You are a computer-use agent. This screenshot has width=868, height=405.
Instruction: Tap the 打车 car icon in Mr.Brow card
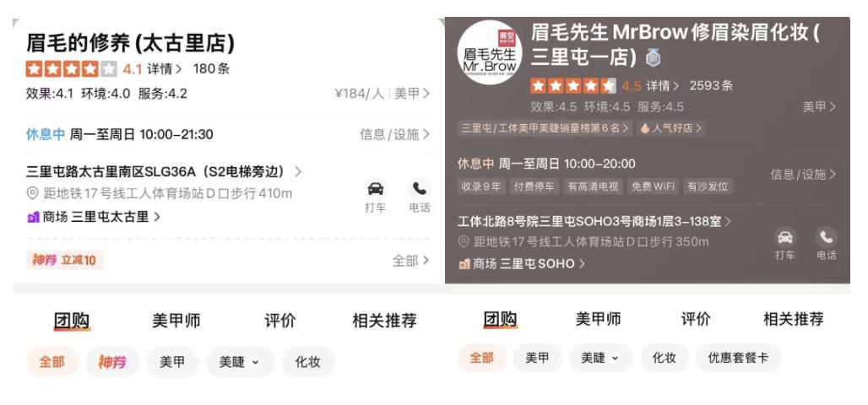[x=784, y=237]
